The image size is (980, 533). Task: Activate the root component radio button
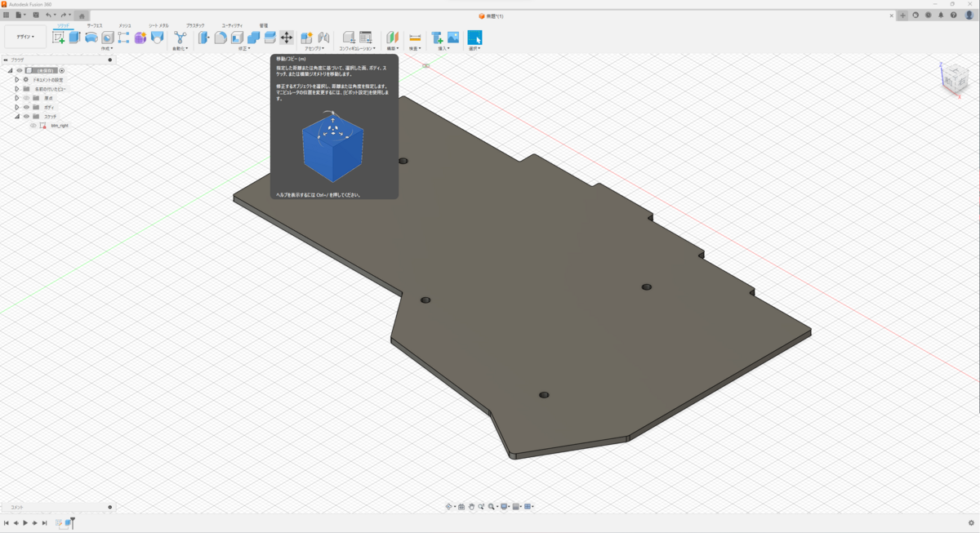(x=61, y=70)
